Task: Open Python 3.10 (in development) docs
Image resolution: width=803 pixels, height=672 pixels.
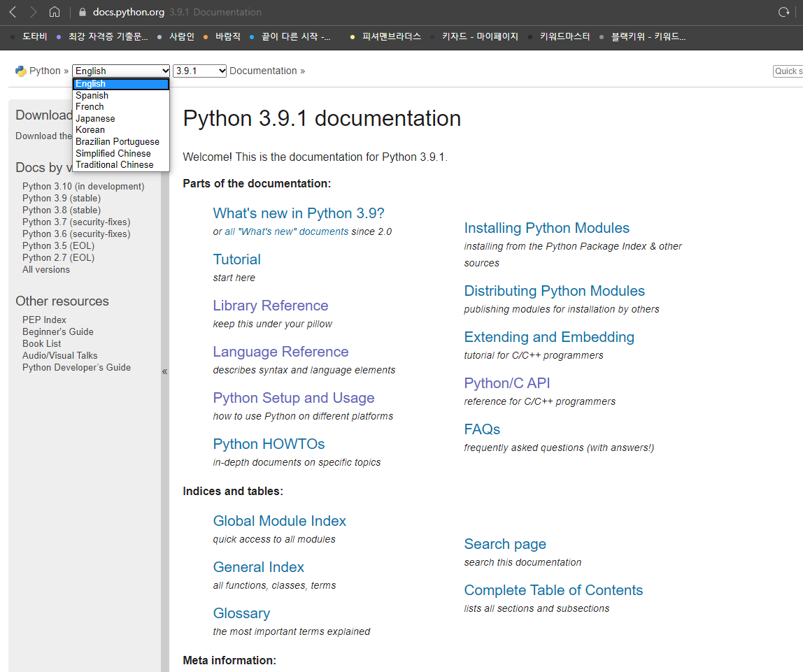Action: (83, 186)
